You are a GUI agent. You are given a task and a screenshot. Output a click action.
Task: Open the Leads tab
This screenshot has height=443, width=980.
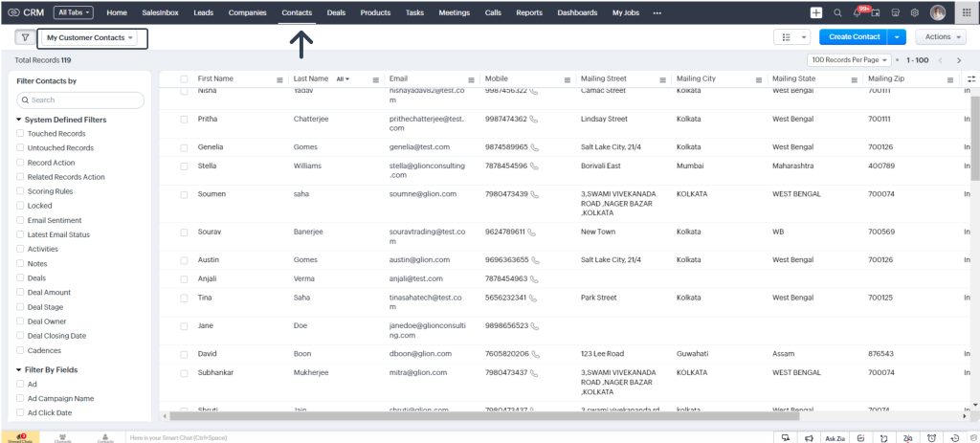click(203, 12)
